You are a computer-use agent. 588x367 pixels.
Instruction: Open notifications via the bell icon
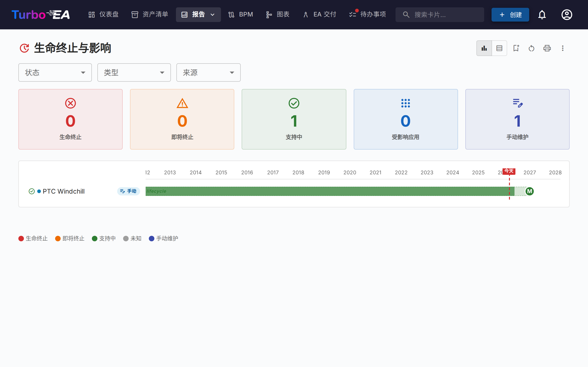point(542,14)
